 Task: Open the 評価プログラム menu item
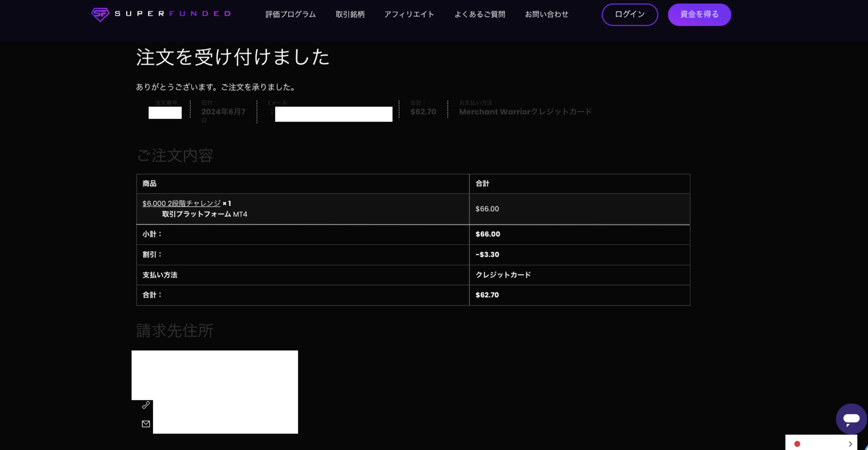(x=290, y=15)
